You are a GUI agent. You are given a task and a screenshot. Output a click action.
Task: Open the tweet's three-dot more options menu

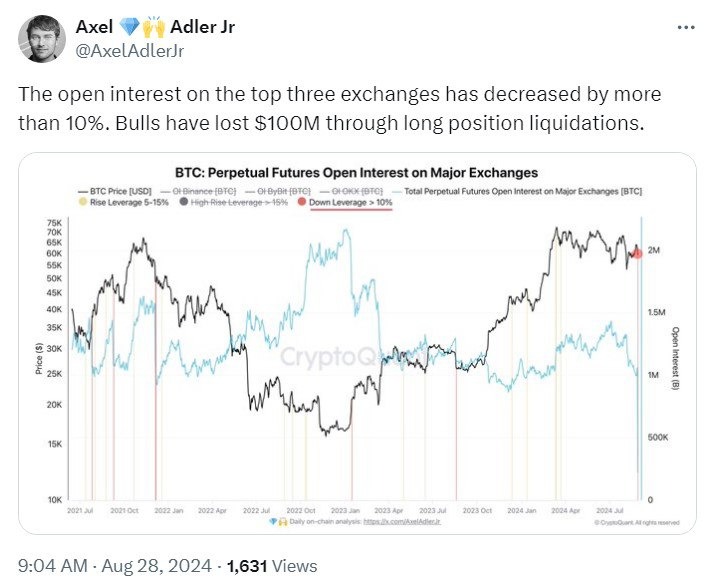(x=686, y=27)
